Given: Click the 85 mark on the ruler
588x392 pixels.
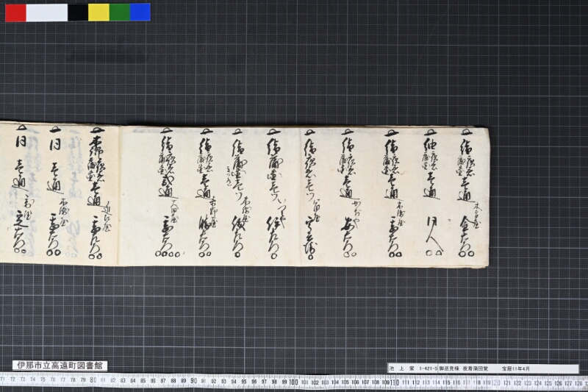Looking at the screenshot, I should pos(143,380).
